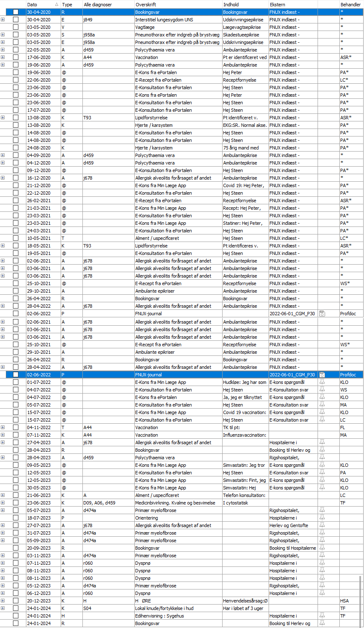
Task: Check the box on 23-06-2023 Medicinbivirkning row
Action: pos(15,503)
